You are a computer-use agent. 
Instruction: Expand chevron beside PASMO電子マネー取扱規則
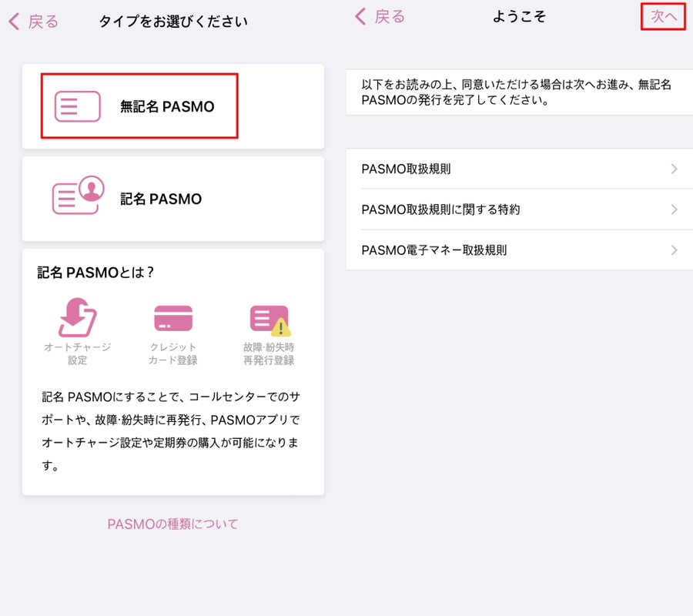point(674,250)
